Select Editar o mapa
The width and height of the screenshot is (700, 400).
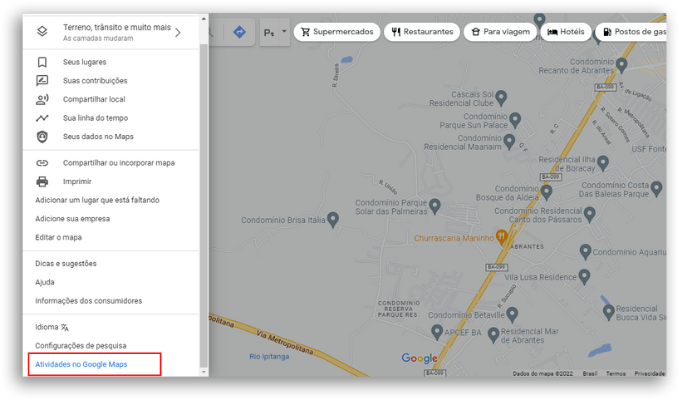tap(58, 238)
